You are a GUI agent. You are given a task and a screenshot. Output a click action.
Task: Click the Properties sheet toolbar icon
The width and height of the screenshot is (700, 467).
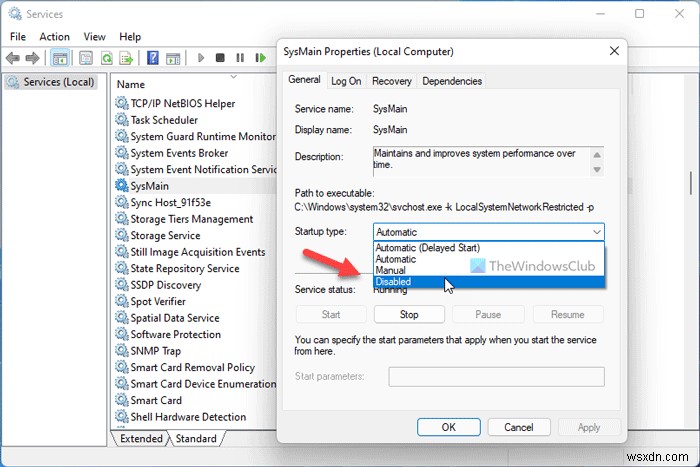coord(86,58)
